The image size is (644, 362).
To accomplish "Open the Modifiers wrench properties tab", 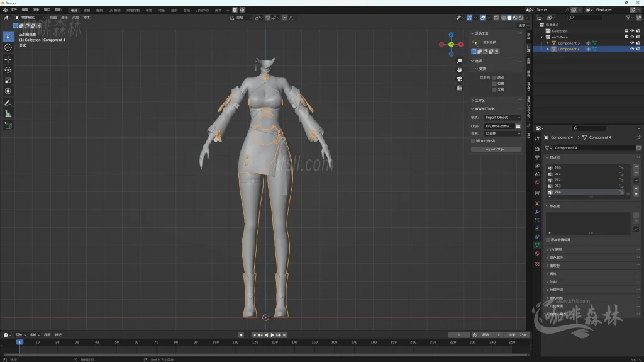I will (x=537, y=212).
